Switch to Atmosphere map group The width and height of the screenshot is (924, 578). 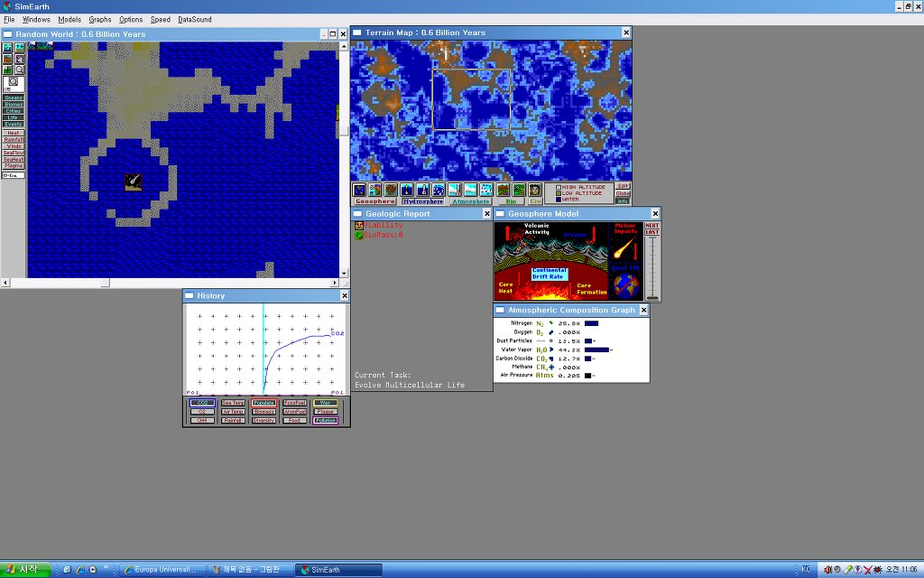click(470, 201)
